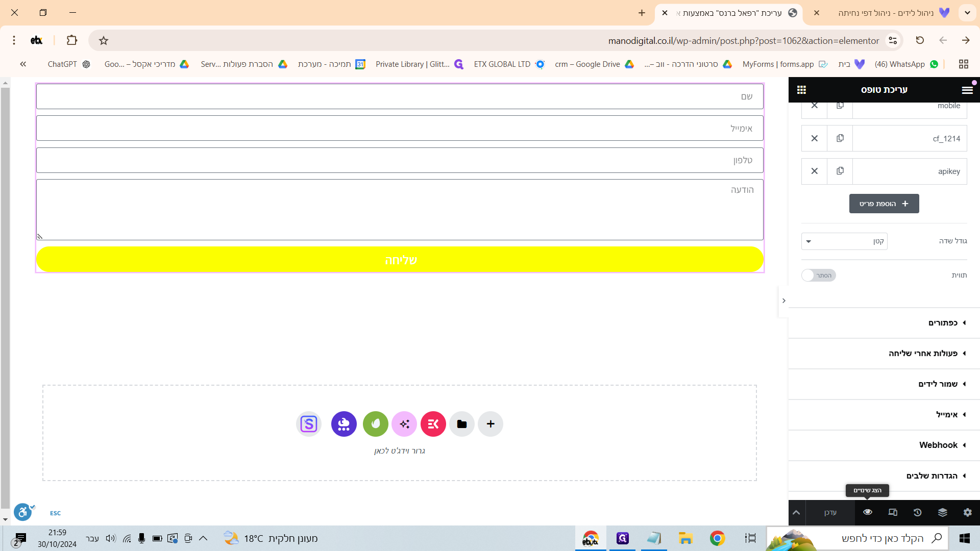Open Elementor hamburger menu in panel header

967,90
